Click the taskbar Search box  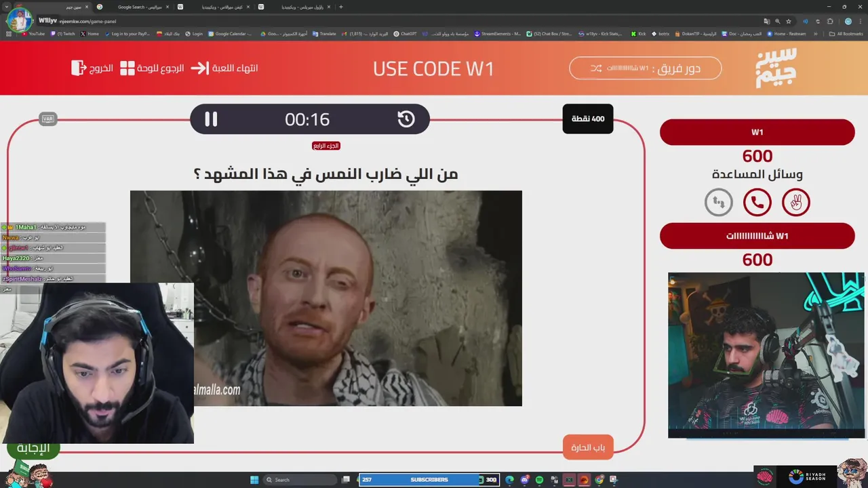tap(299, 480)
